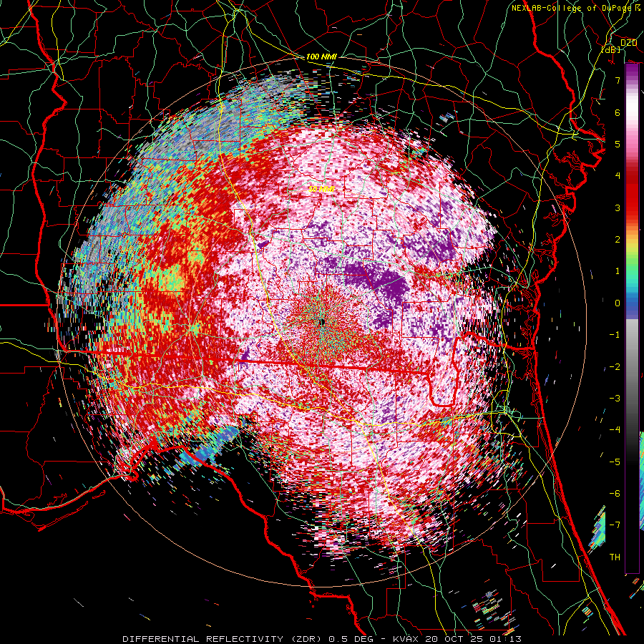The image size is (644, 644).
Task: Click the -2 dB scale label
Action: click(x=615, y=367)
